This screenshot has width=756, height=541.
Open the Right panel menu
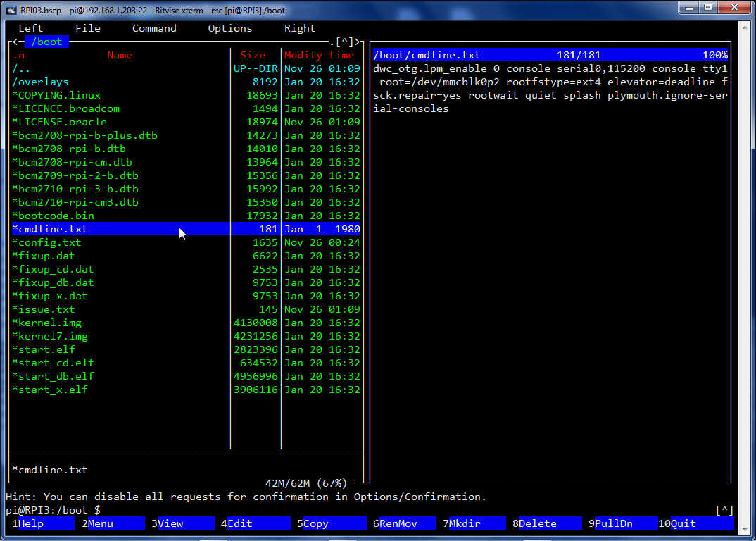tap(299, 28)
